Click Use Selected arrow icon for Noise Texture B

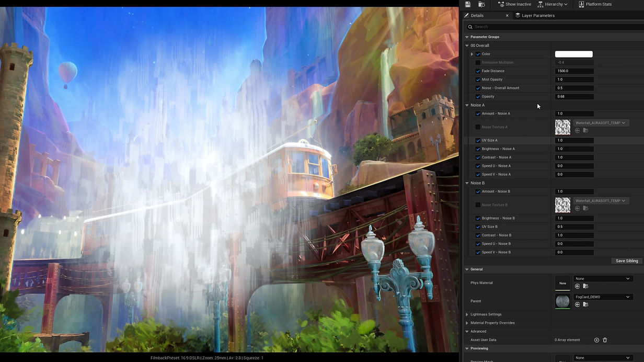(578, 208)
